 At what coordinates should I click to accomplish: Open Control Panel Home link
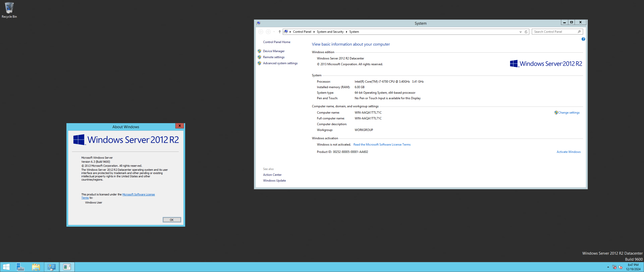pos(277,42)
